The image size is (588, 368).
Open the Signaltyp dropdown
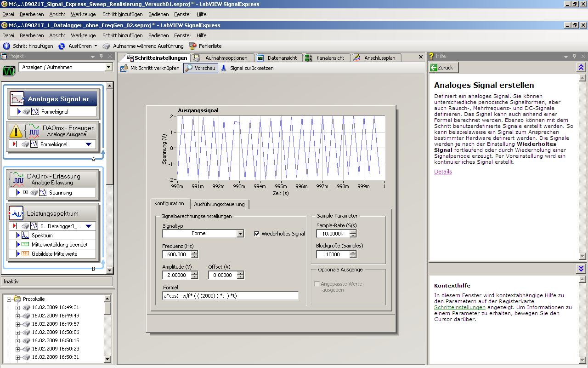(240, 234)
